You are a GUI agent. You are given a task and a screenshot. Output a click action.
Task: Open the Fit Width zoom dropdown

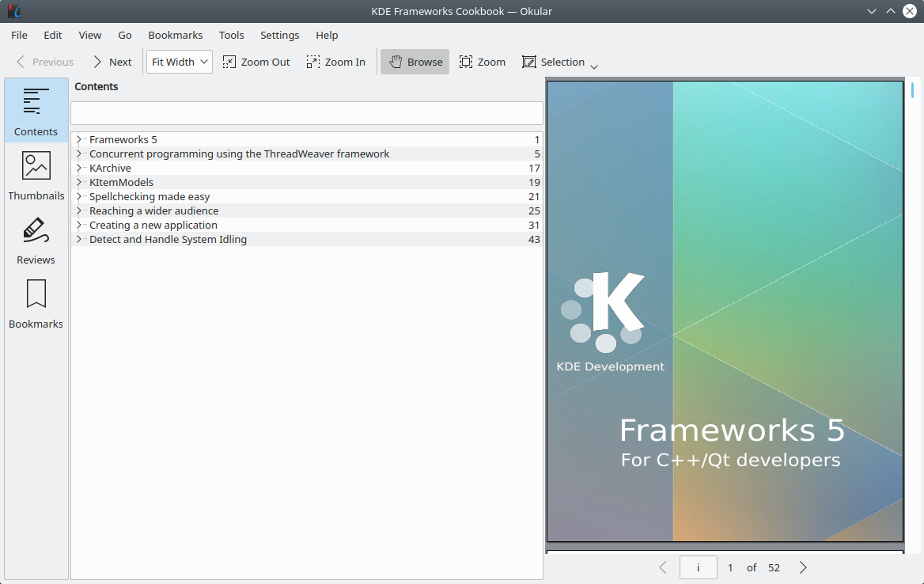coord(180,62)
